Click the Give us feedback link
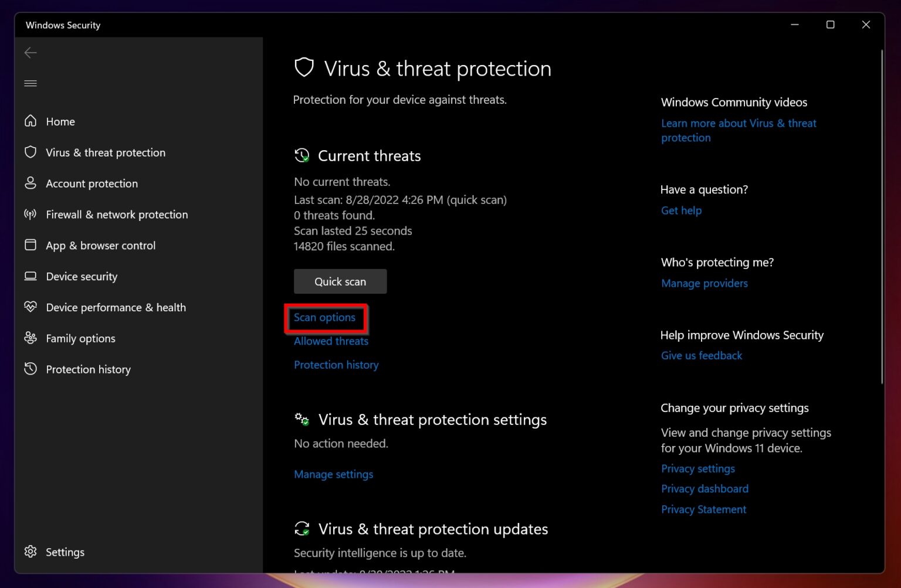 701,355
